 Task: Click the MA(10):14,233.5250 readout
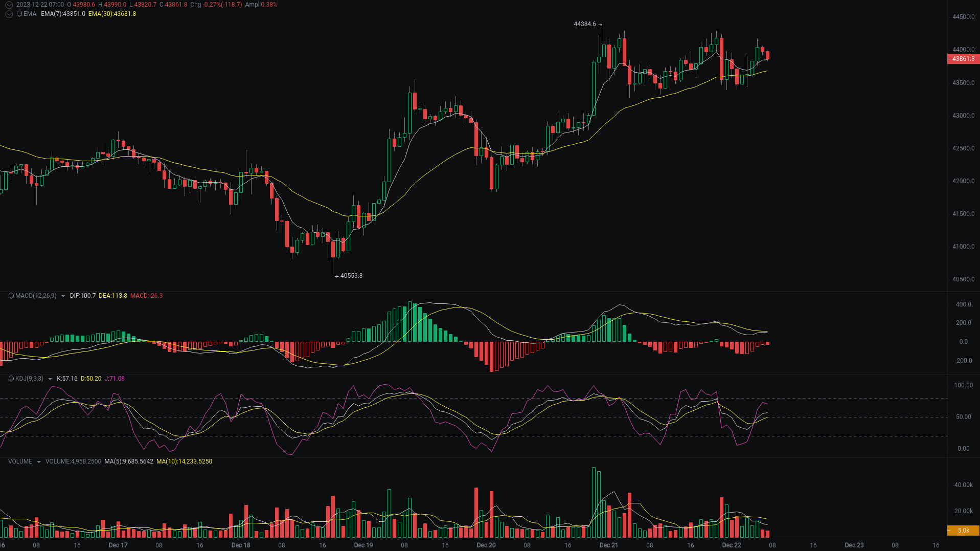click(184, 461)
